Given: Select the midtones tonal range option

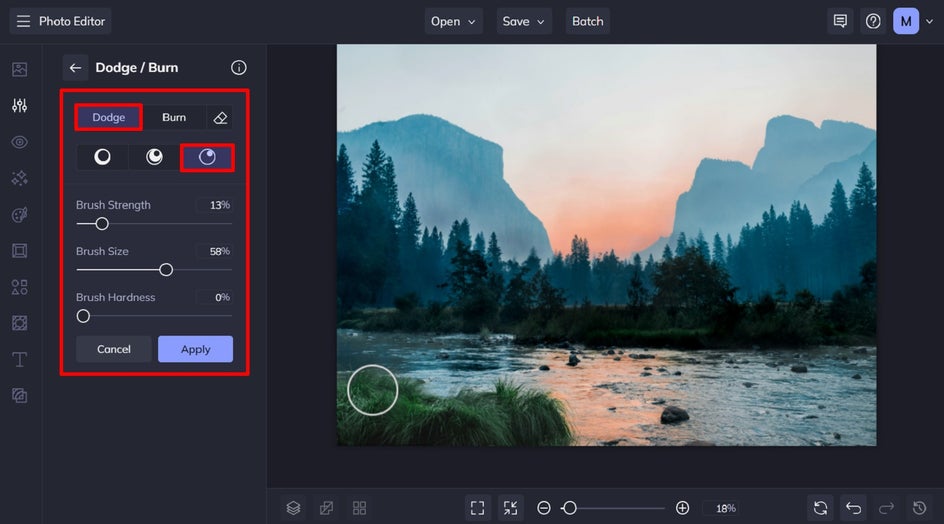Looking at the screenshot, I should pyautogui.click(x=154, y=157).
